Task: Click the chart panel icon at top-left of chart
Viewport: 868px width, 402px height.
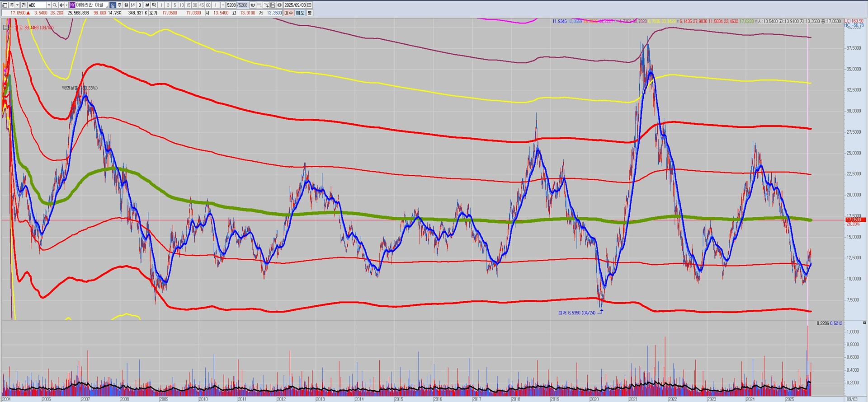Action: pyautogui.click(x=6, y=28)
